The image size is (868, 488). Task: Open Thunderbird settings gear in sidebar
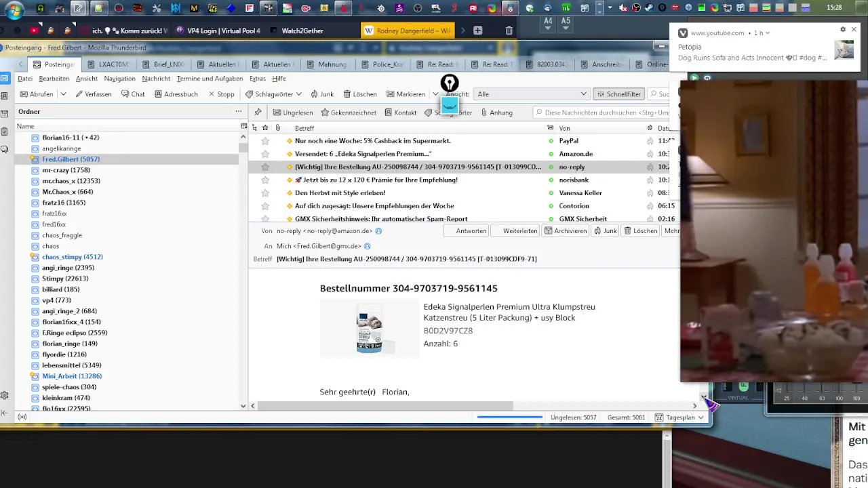4,395
